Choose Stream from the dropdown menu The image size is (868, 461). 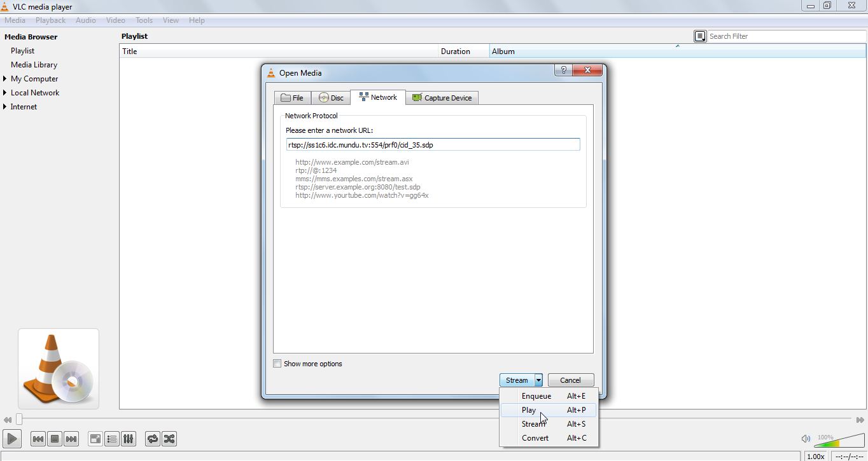pos(549,424)
